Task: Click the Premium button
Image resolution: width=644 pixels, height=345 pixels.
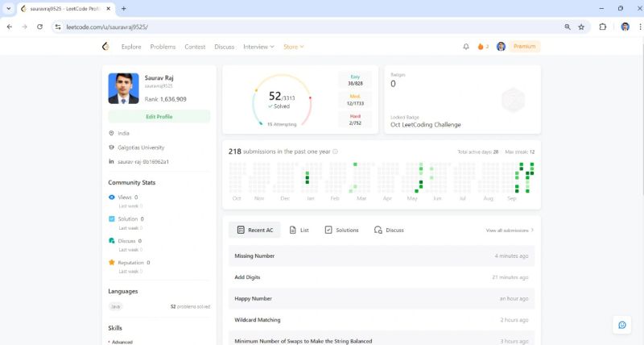Action: pos(525,47)
